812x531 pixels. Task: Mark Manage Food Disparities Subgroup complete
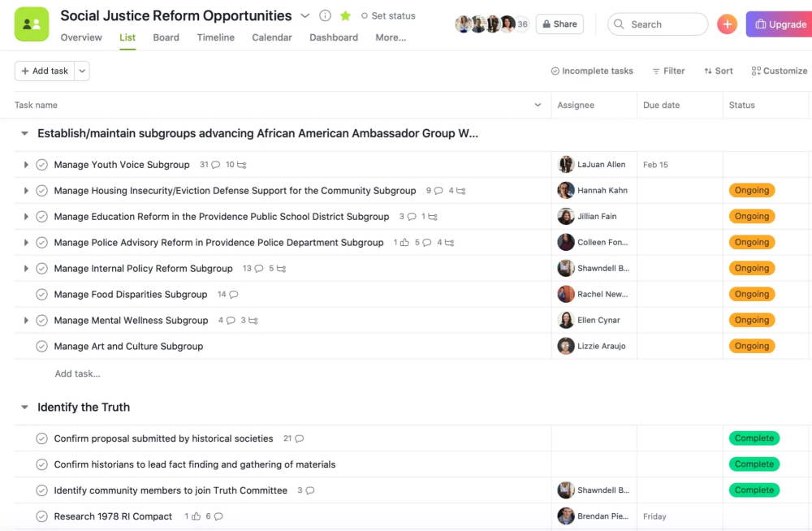42,295
